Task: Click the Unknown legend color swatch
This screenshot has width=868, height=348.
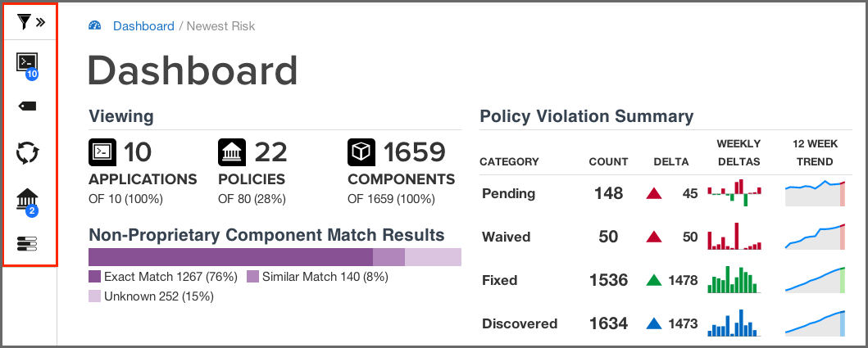Action: (95, 296)
